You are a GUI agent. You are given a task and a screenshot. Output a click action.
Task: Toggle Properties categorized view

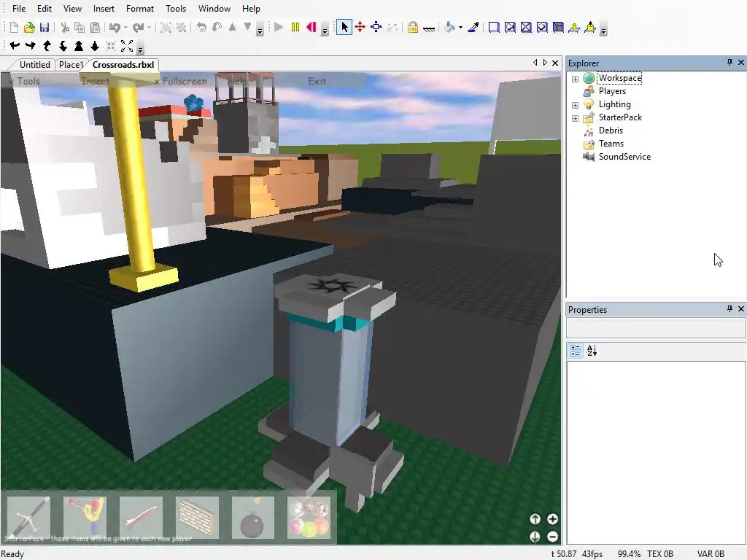tap(576, 351)
